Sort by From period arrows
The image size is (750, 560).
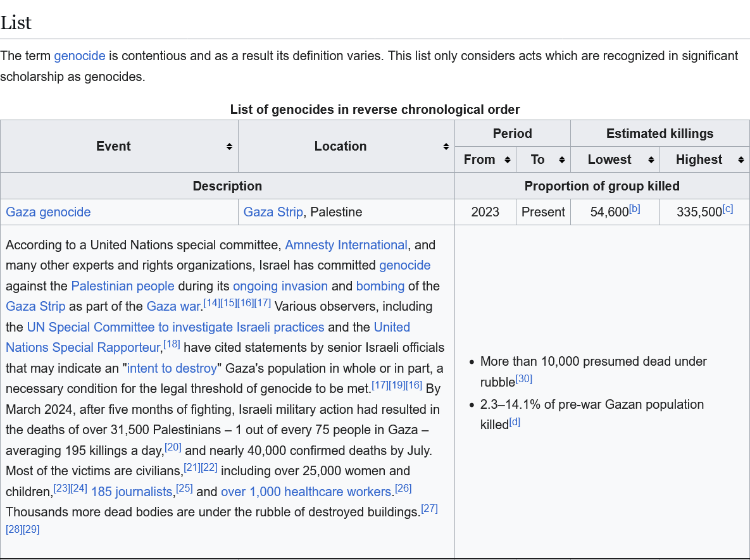tap(508, 159)
